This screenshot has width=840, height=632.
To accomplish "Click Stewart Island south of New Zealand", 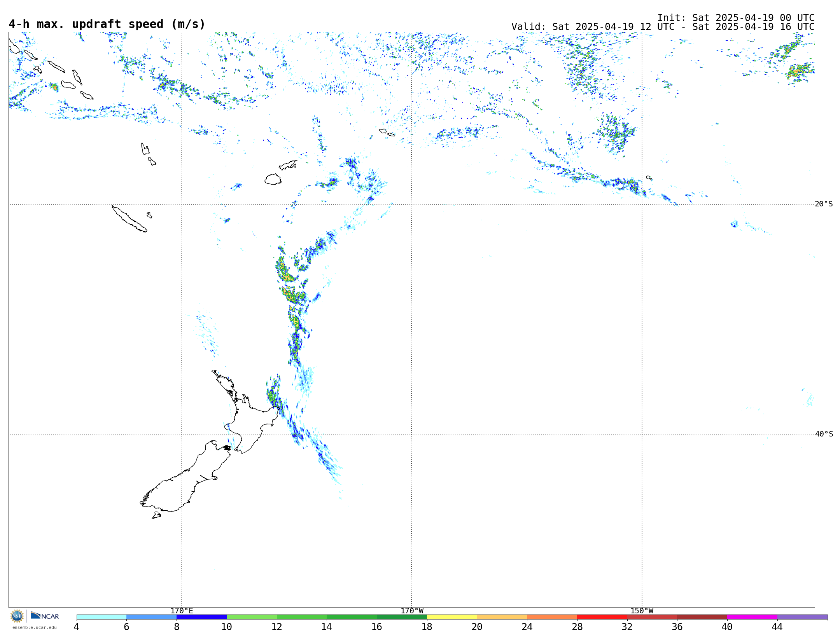I will [x=156, y=515].
